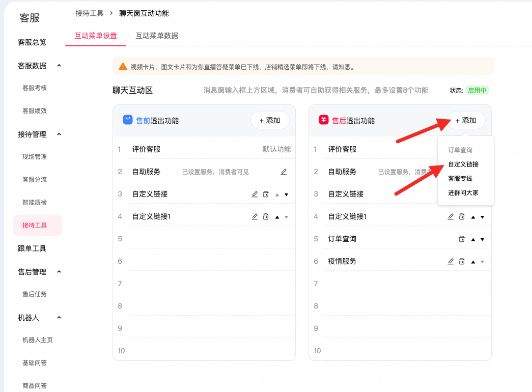The image size is (532, 392).
Task: Switch to 互动菜单数据 tab
Action: [157, 36]
